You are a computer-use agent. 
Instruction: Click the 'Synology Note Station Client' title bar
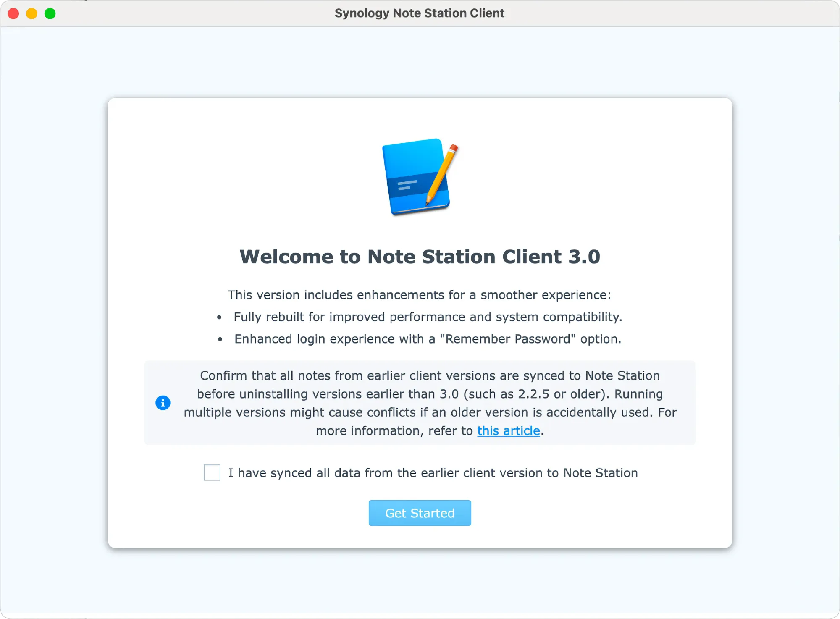pos(419,13)
